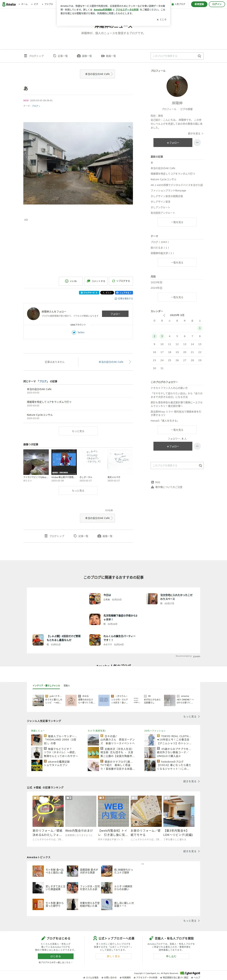Click the magnifier icon in the top search box
227x980 pixels.
199,56
